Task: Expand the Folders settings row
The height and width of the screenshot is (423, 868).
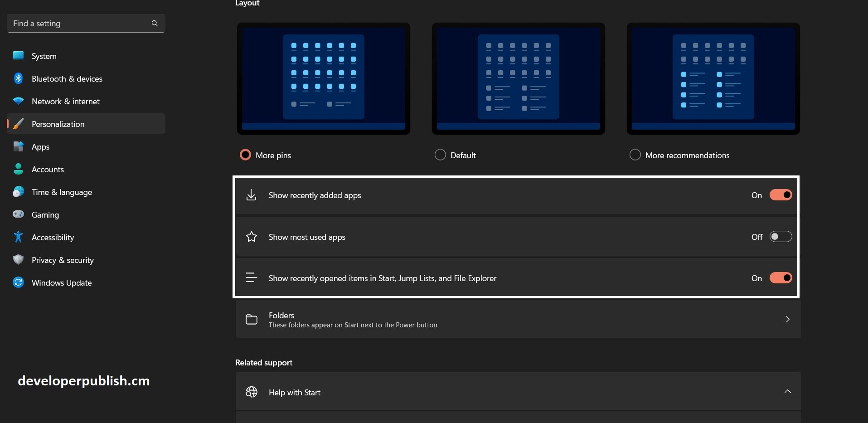Action: tap(788, 319)
